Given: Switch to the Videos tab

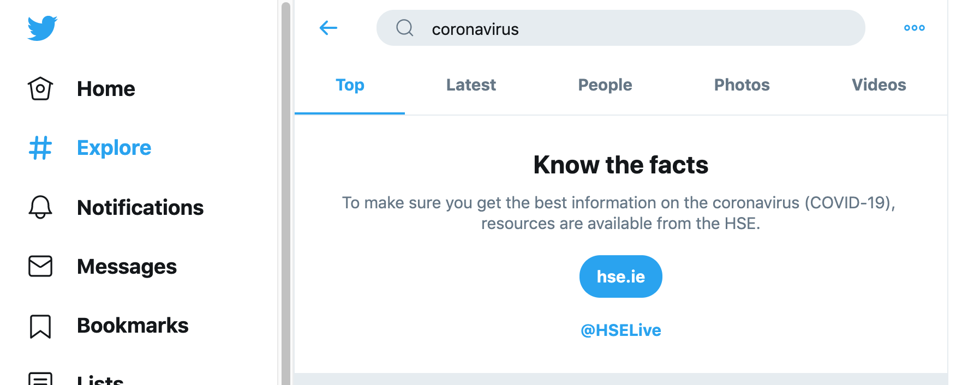Looking at the screenshot, I should pos(879,85).
